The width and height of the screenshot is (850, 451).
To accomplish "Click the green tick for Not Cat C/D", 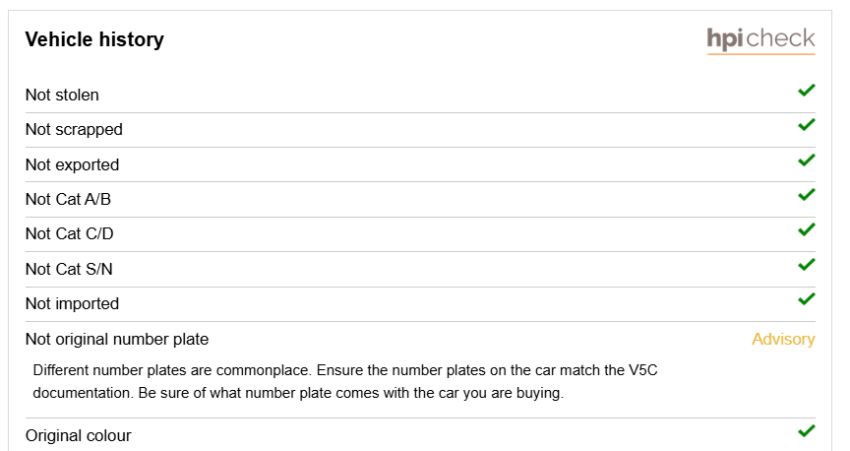I will click(807, 229).
